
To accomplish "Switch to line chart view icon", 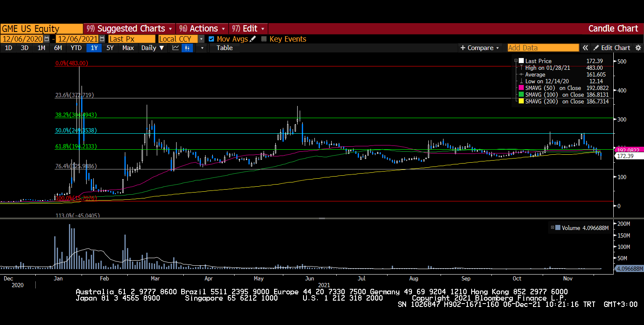I will [x=176, y=48].
